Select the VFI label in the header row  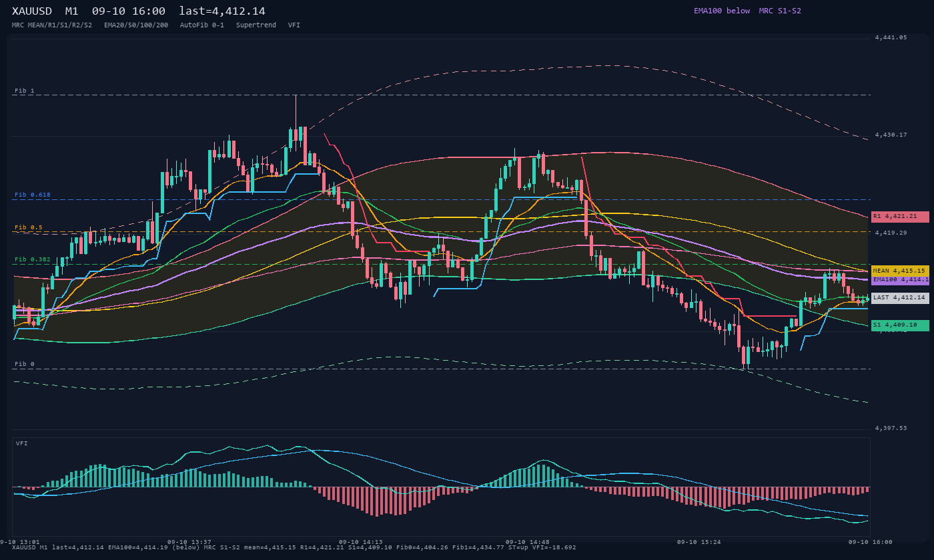coord(294,25)
